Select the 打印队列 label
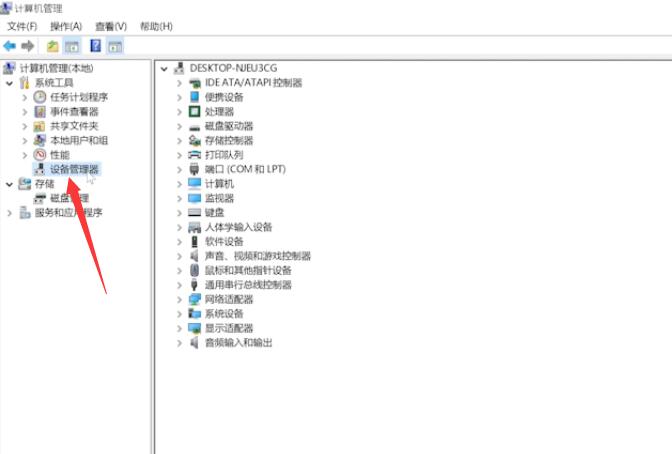Image resolution: width=672 pixels, height=454 pixels. [224, 155]
